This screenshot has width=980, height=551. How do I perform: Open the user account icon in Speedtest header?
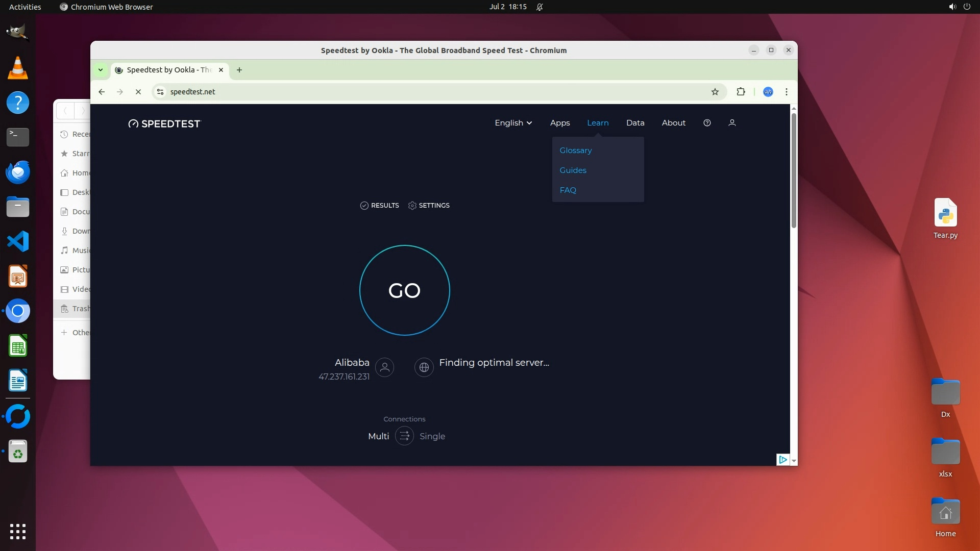click(732, 123)
